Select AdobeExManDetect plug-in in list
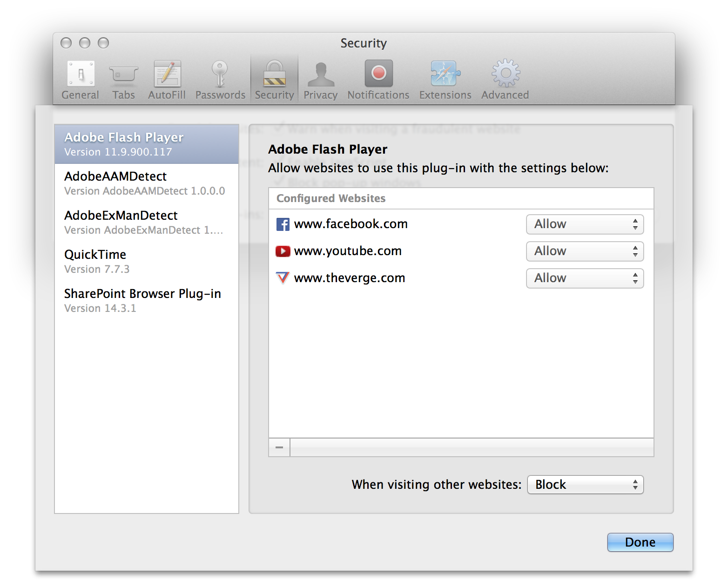The width and height of the screenshot is (728, 581). [147, 223]
